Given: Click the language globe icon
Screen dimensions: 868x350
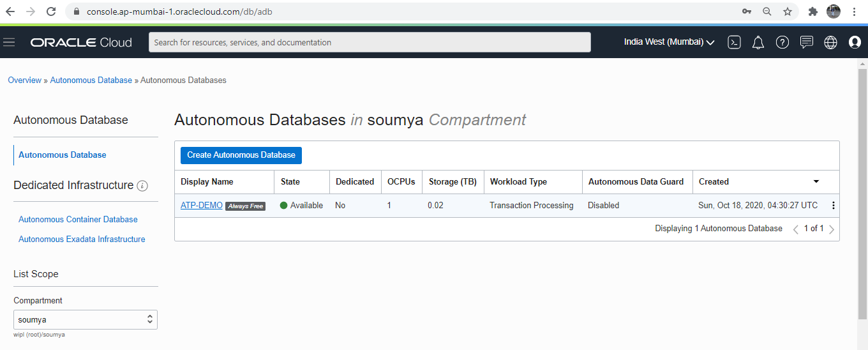Looking at the screenshot, I should (x=830, y=42).
